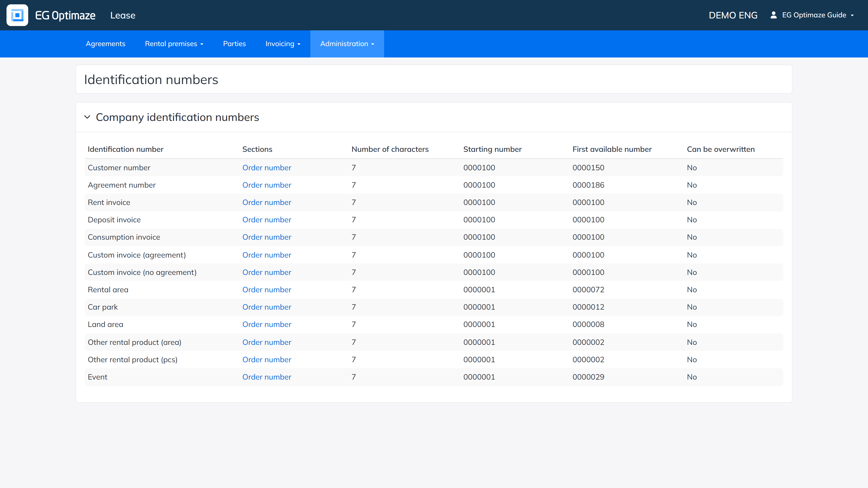Open the Administration dropdown menu
The width and height of the screenshot is (868, 488).
347,44
